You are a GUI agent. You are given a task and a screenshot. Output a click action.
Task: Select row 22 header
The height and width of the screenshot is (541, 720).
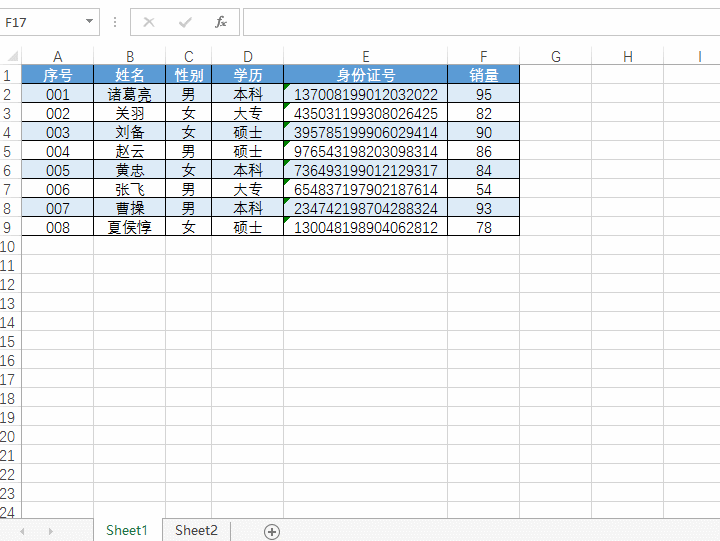click(10, 474)
